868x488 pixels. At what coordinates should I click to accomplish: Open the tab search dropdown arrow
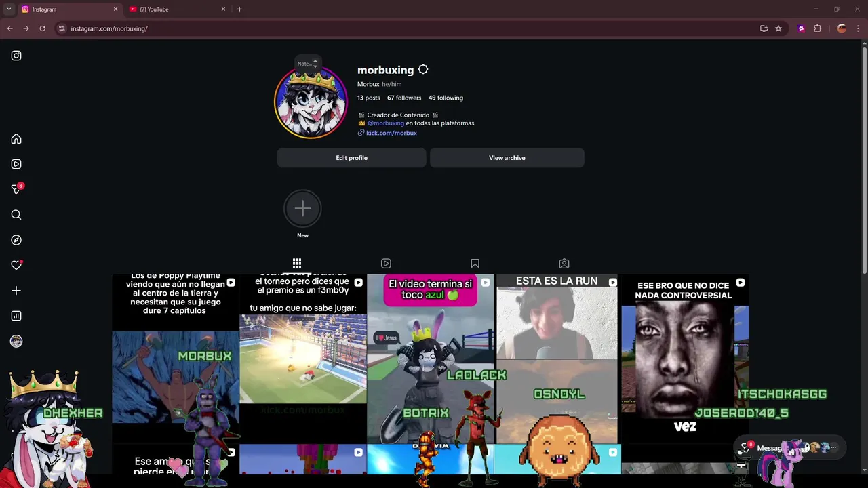(x=8, y=9)
